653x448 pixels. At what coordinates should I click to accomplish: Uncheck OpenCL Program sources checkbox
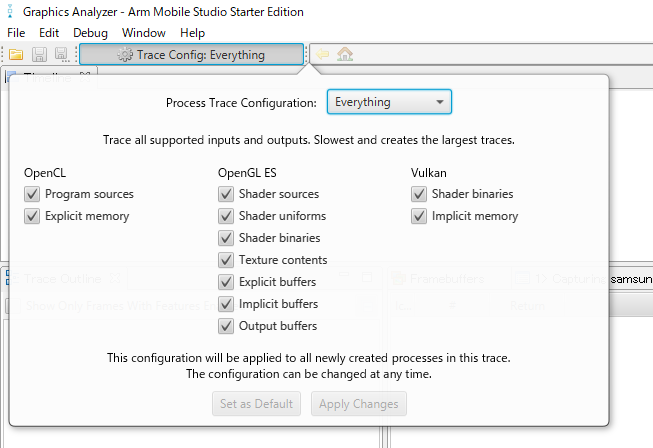(32, 194)
